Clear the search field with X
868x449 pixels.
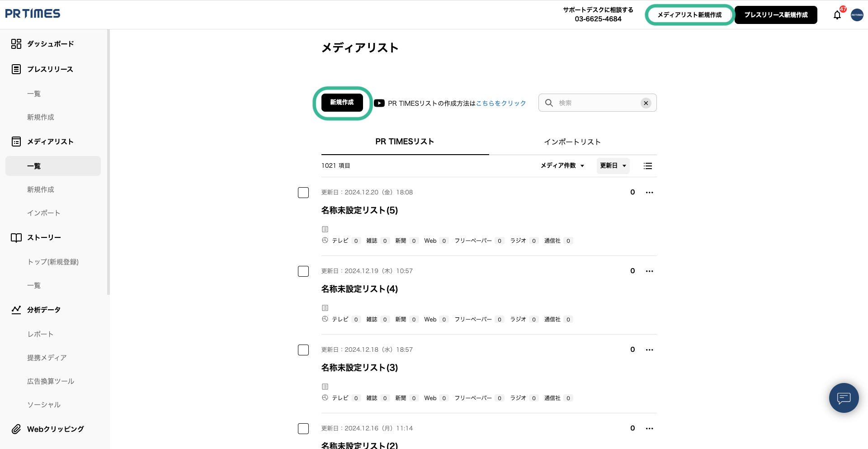click(646, 103)
